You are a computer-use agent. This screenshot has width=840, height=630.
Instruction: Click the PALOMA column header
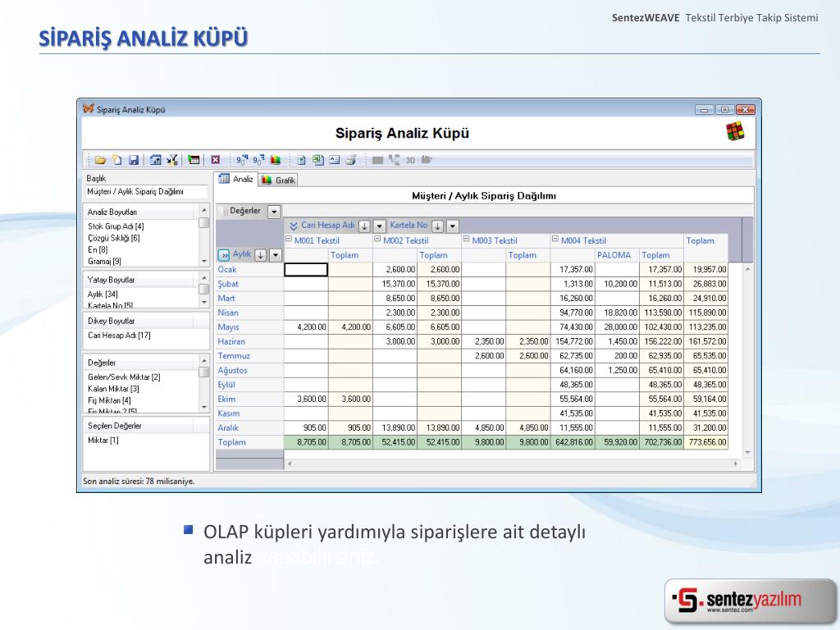(x=617, y=255)
